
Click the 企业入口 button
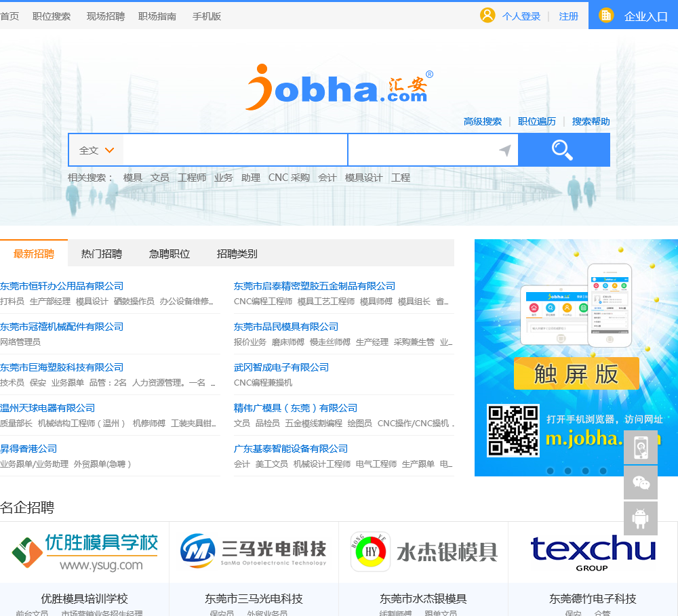[x=633, y=16]
